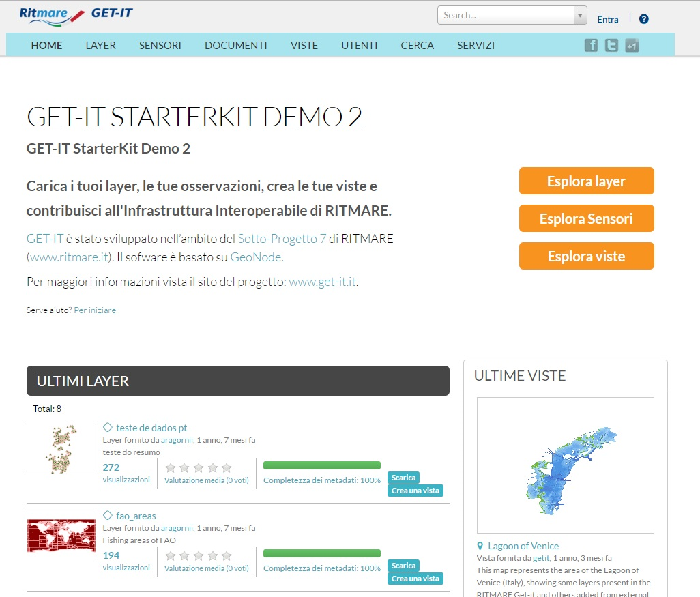700x597 pixels.
Task: Click metadata completeness bar for fao_areas
Action: 322,553
